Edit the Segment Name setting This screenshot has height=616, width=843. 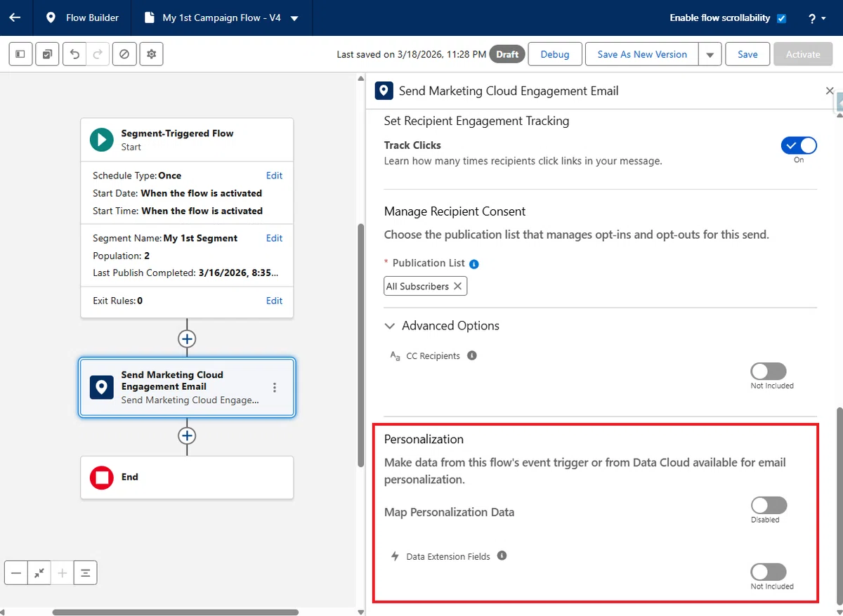click(x=274, y=238)
